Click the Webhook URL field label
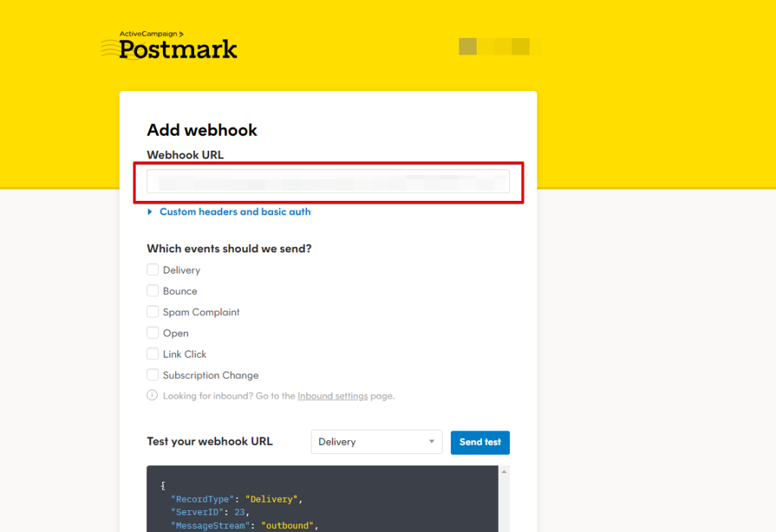The height and width of the screenshot is (532, 776). (185, 155)
